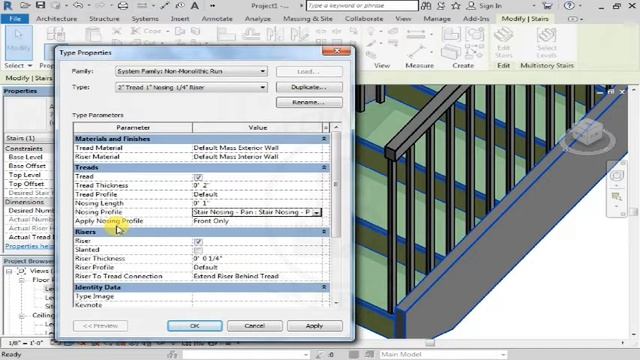Open the Nosing Profile dropdown arrow
Image resolution: width=640 pixels, height=360 pixels.
tap(317, 213)
